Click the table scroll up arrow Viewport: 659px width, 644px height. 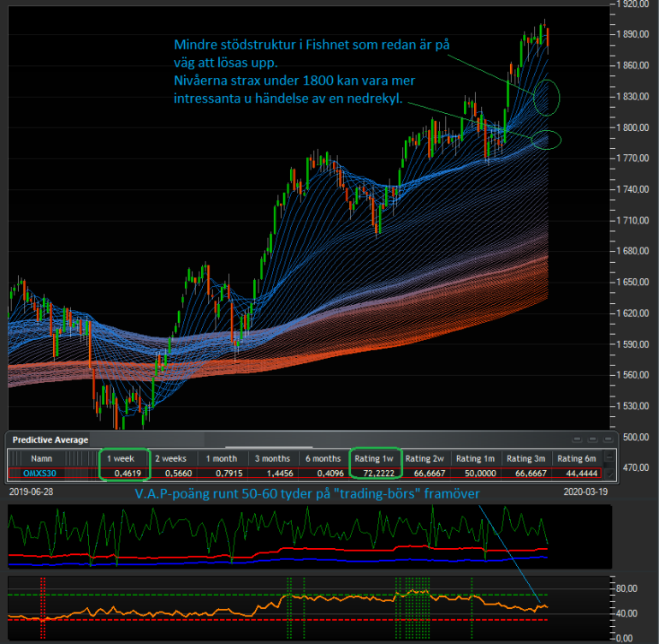(x=609, y=456)
